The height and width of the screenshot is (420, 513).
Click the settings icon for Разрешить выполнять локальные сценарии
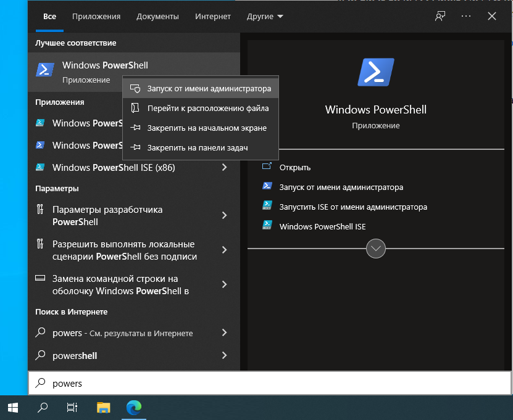40,244
